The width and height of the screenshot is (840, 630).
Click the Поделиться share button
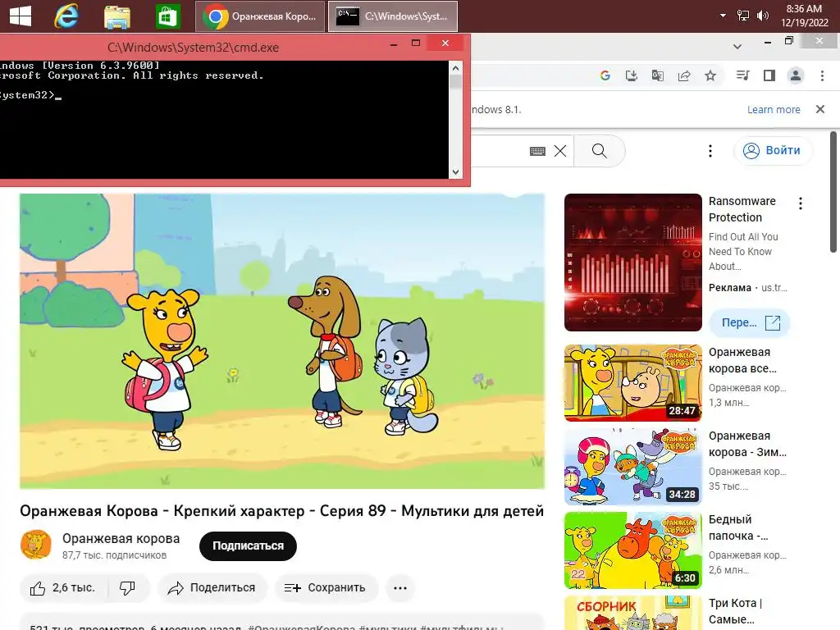212,588
